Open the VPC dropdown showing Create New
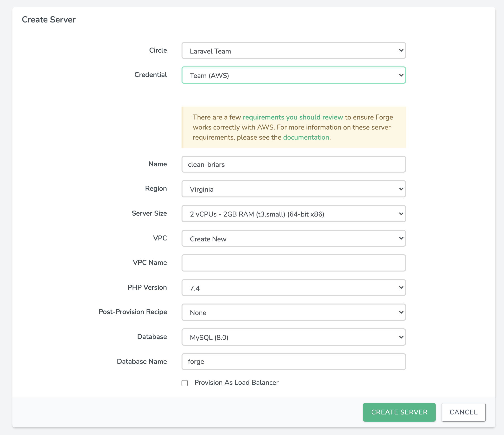The width and height of the screenshot is (504, 435). pos(293,239)
